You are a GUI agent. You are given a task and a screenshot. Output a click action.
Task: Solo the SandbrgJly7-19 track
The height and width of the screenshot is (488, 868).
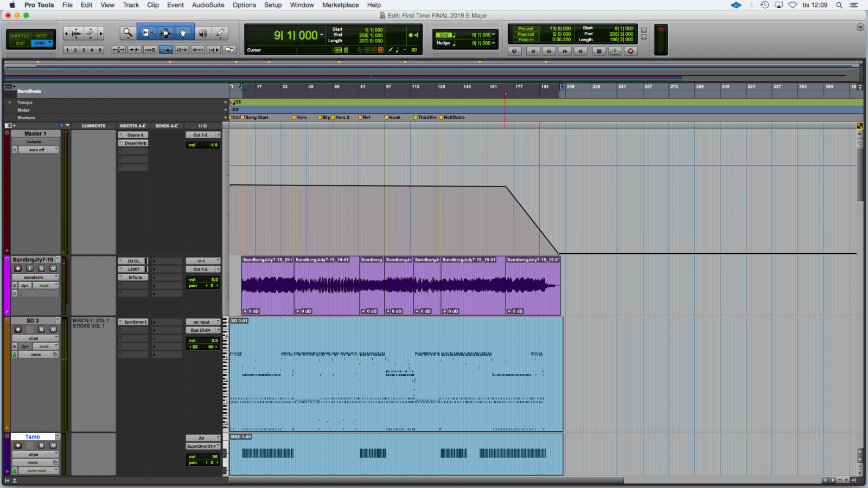point(41,268)
